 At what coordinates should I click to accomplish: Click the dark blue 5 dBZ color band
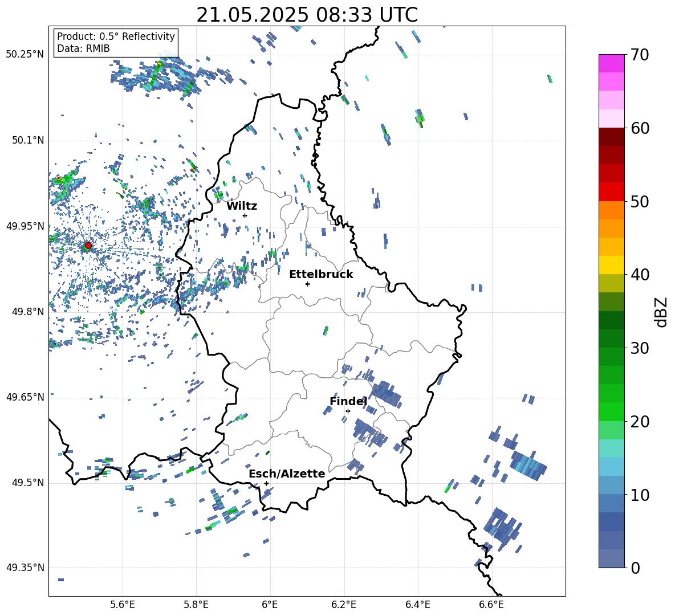tap(611, 521)
